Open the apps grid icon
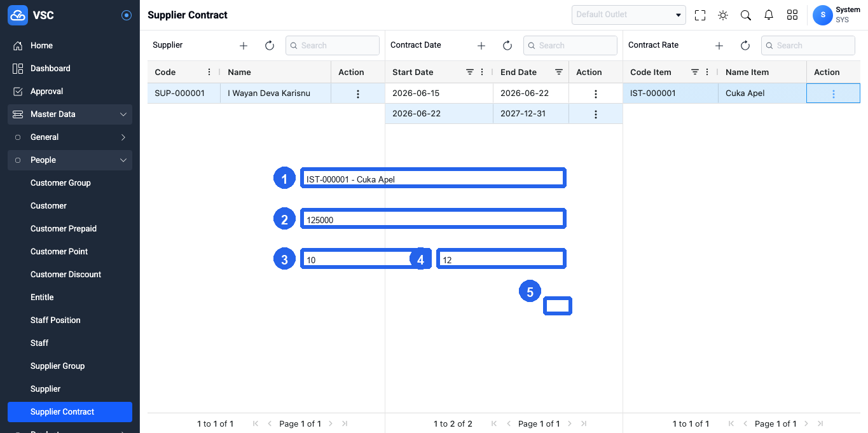 tap(792, 15)
